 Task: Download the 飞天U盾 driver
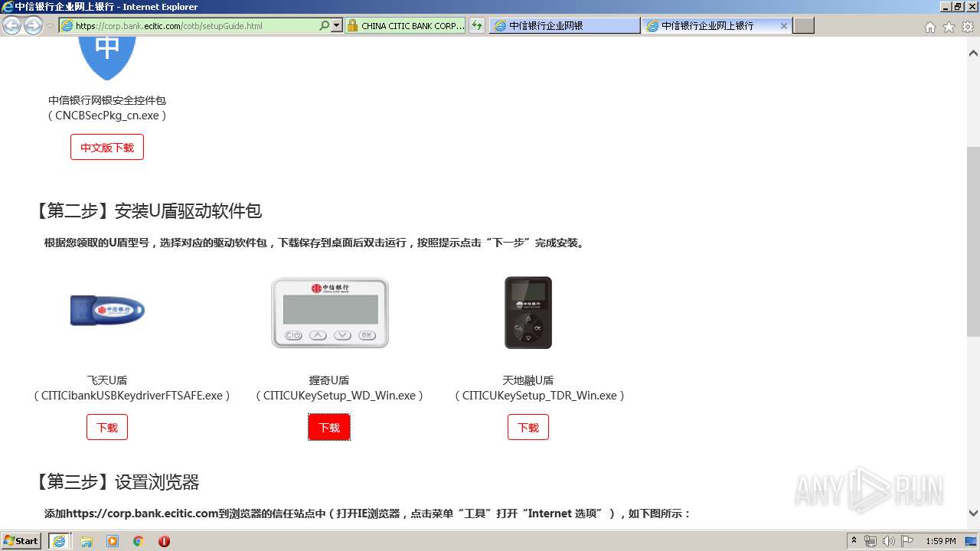[x=107, y=428]
